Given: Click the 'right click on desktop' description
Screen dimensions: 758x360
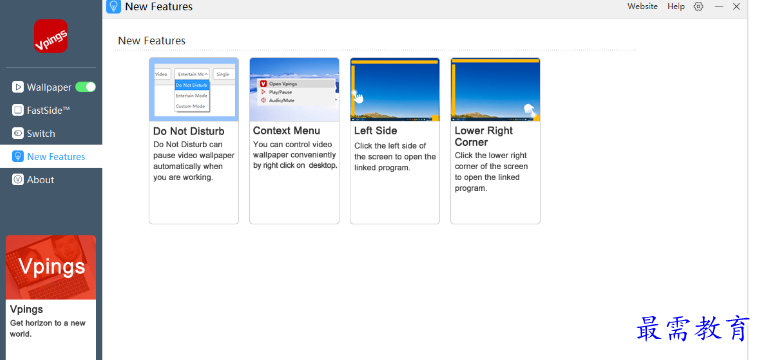Looking at the screenshot, I should 295,155.
